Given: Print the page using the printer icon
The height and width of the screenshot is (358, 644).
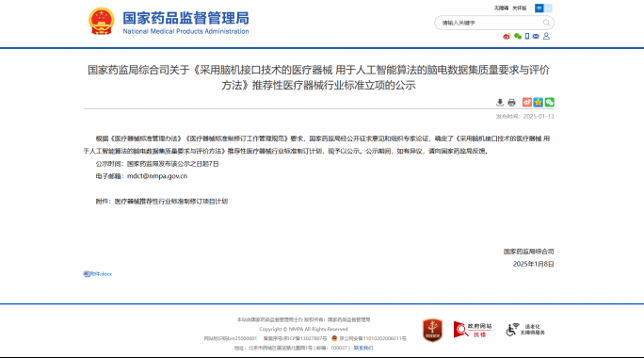Looking at the screenshot, I should pyautogui.click(x=511, y=103).
